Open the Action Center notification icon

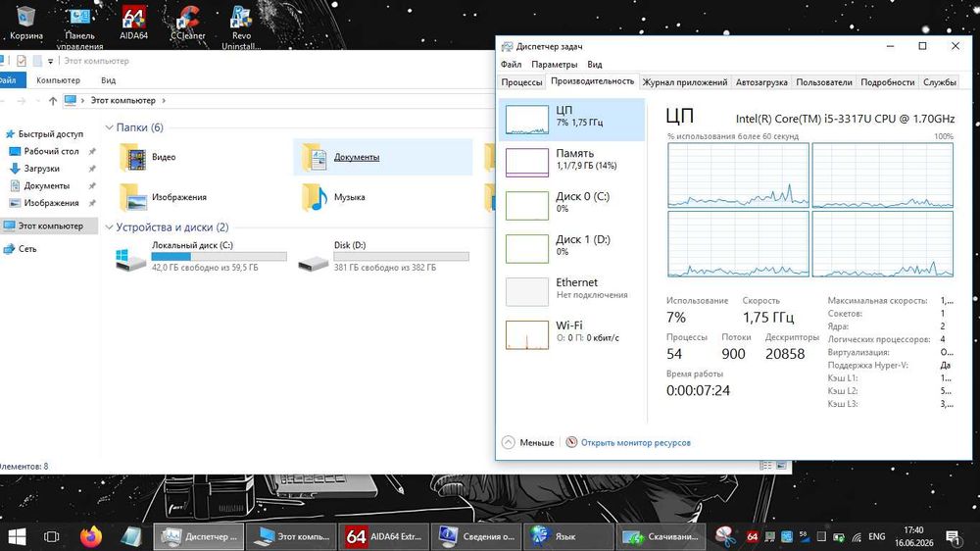click(x=954, y=536)
